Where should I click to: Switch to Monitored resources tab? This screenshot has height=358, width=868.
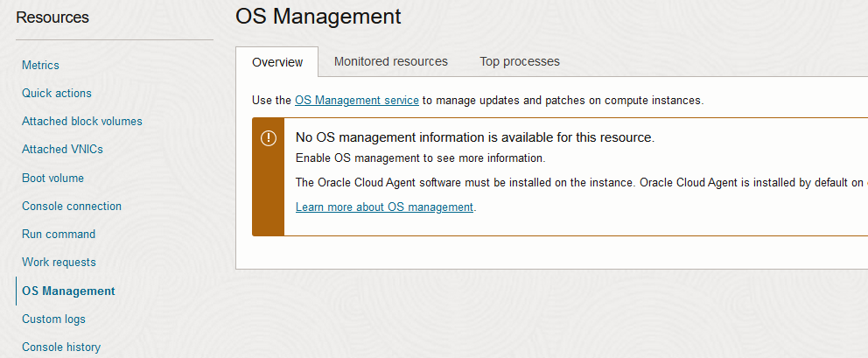391,61
